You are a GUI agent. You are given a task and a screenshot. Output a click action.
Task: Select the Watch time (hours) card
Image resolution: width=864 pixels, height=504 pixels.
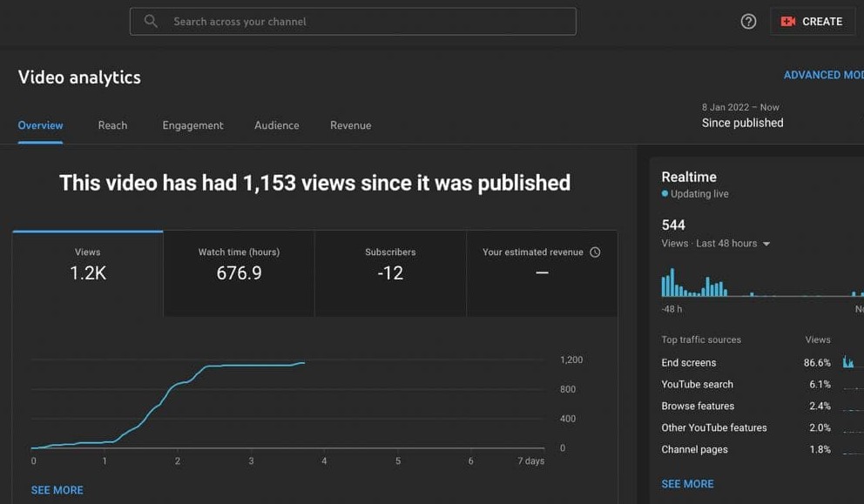coord(240,273)
